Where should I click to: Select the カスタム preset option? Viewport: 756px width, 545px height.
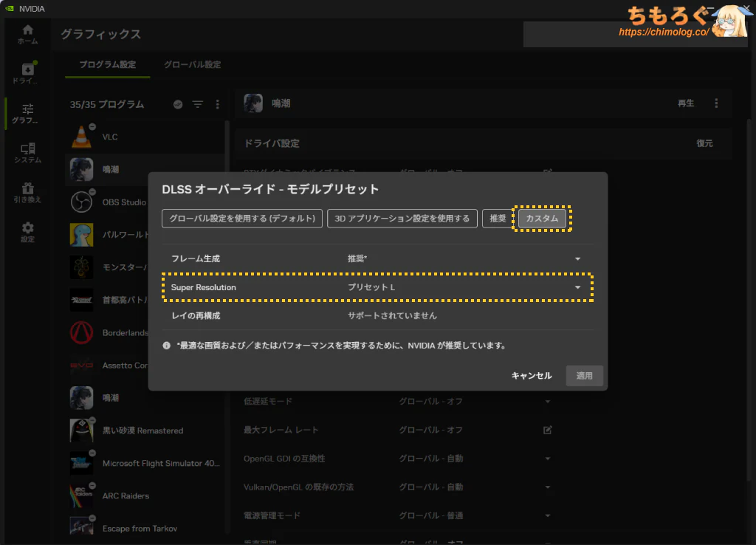tap(542, 219)
